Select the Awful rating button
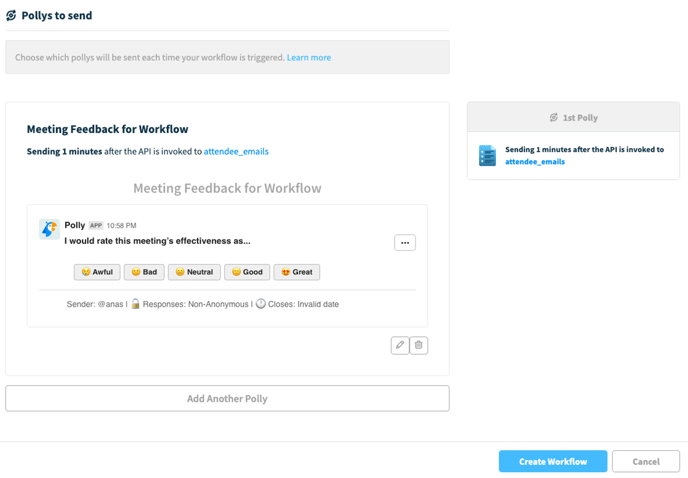Viewport: 688px width, 478px height. tap(97, 272)
